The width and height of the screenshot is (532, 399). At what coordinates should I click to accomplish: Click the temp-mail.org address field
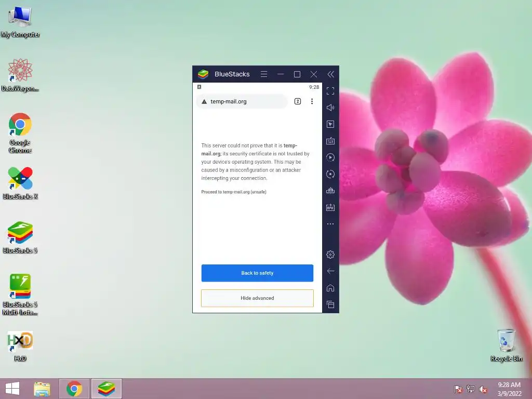click(242, 101)
